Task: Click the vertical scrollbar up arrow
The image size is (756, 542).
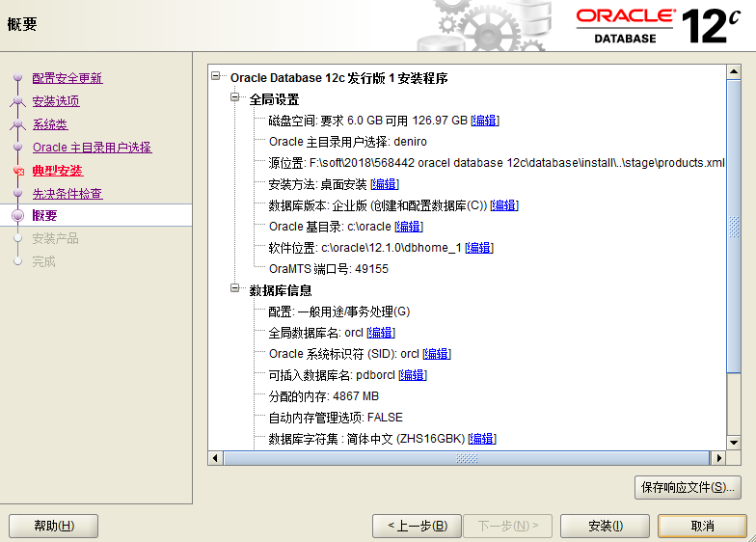Action: (x=734, y=71)
